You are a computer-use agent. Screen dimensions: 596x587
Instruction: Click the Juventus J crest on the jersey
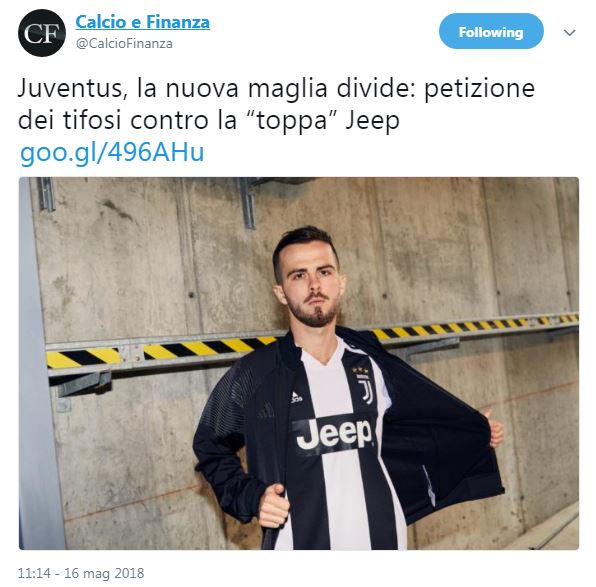click(365, 390)
